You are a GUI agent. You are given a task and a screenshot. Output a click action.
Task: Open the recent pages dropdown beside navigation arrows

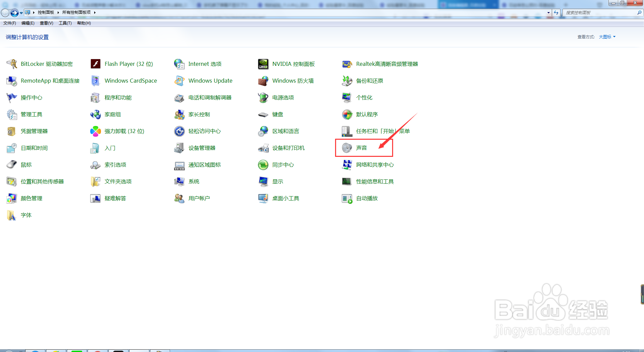point(21,13)
